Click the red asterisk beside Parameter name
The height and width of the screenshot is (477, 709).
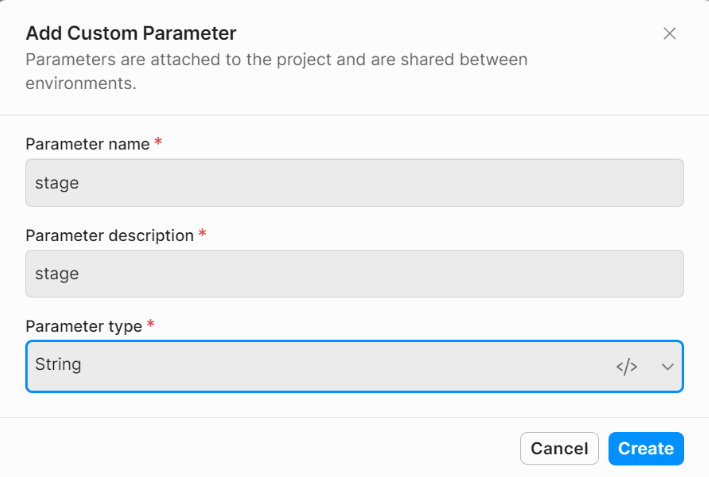tap(158, 143)
